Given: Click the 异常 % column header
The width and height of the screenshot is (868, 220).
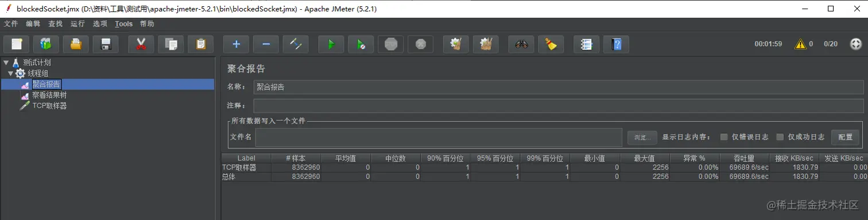Looking at the screenshot, I should coord(694,158).
